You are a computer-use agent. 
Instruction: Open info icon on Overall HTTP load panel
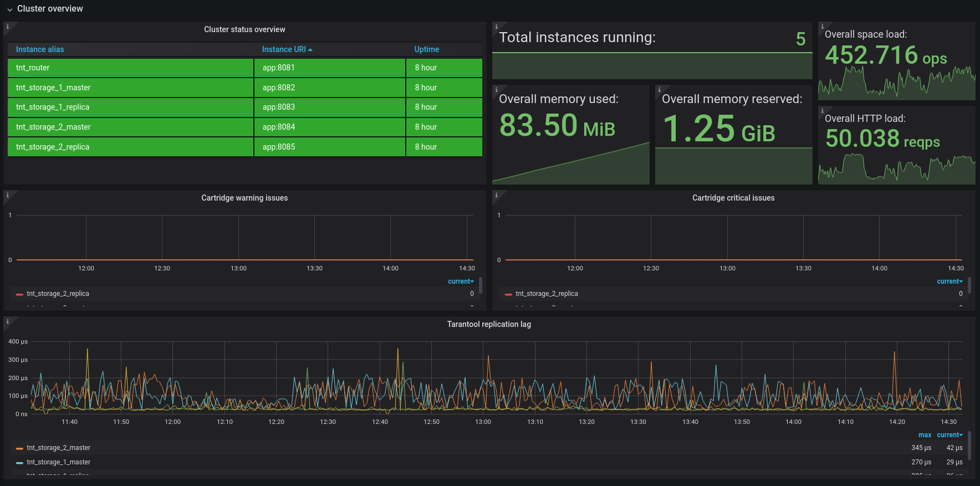(822, 111)
